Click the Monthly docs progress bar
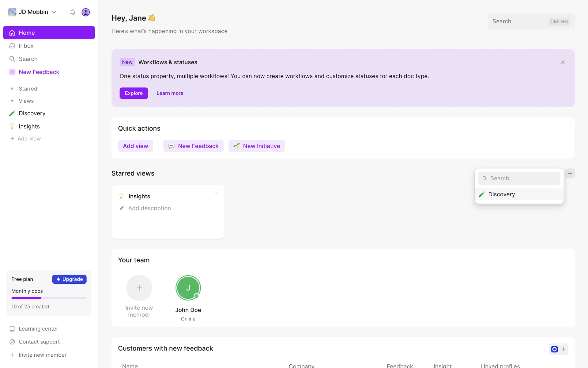The image size is (588, 368). click(x=49, y=298)
